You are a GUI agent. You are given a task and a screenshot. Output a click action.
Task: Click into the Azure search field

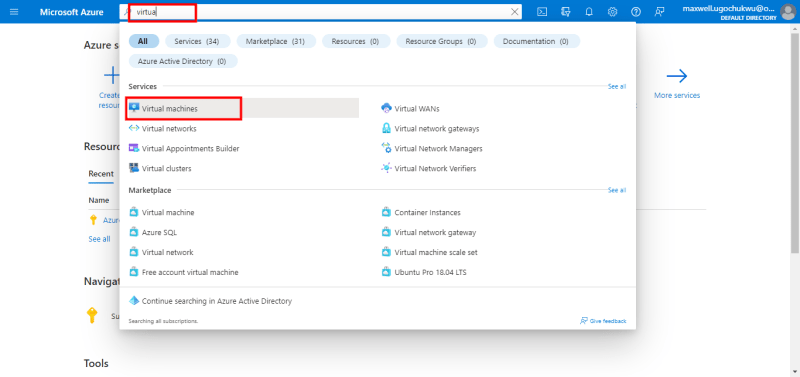tap(321, 12)
